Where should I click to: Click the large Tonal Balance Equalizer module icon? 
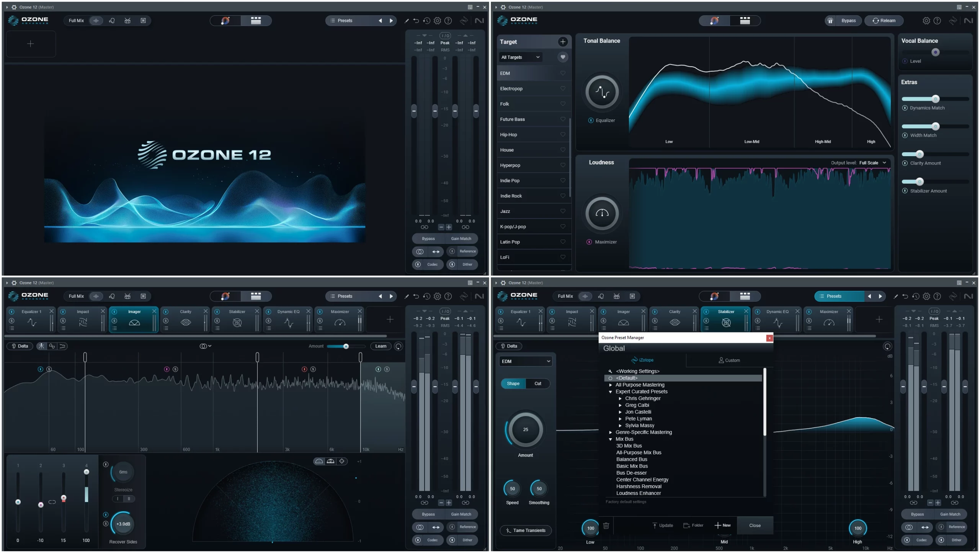click(602, 92)
